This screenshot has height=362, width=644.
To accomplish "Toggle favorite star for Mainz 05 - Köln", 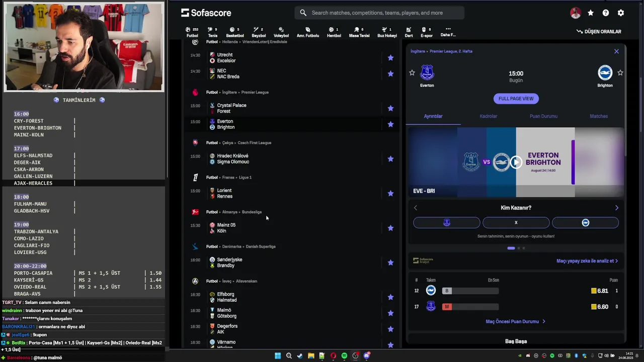I will coord(390,228).
